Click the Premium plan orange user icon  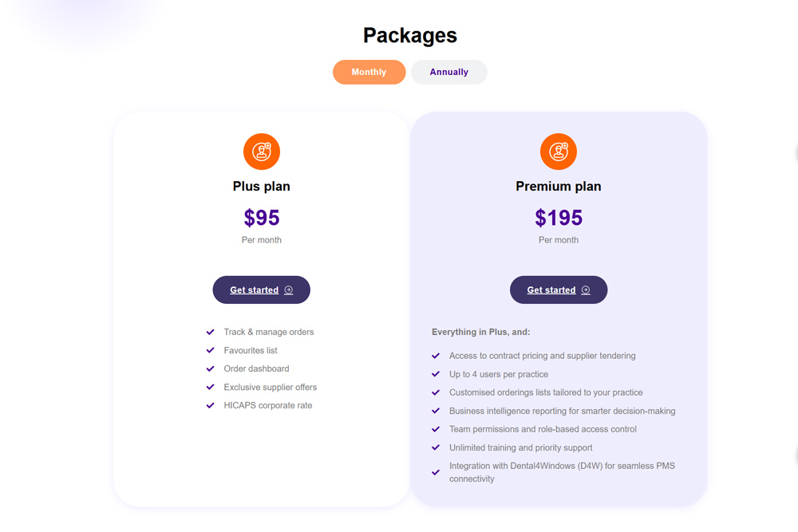pyautogui.click(x=559, y=152)
